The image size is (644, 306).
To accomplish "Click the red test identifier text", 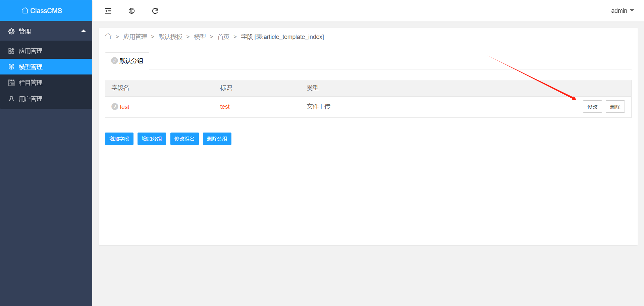I will point(225,107).
